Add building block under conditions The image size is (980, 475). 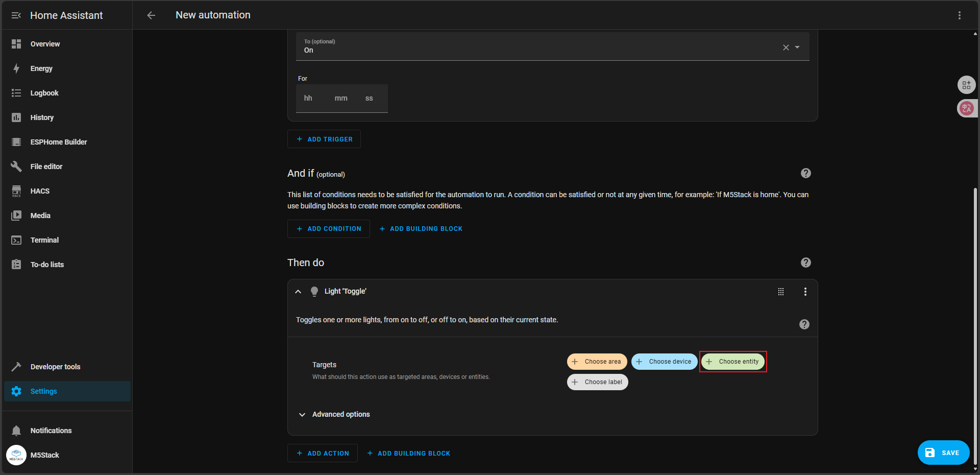pyautogui.click(x=421, y=229)
